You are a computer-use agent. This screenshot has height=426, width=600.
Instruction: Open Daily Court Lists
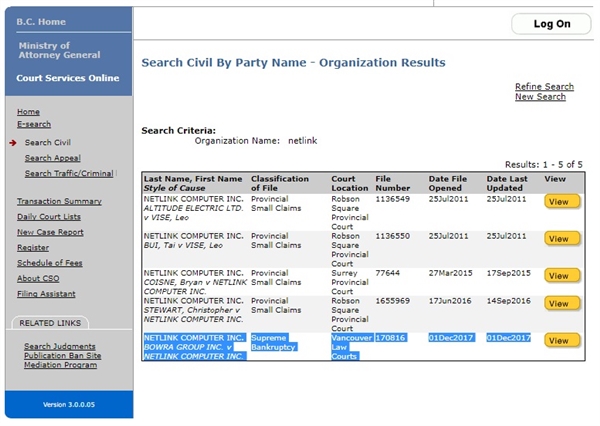coord(49,217)
